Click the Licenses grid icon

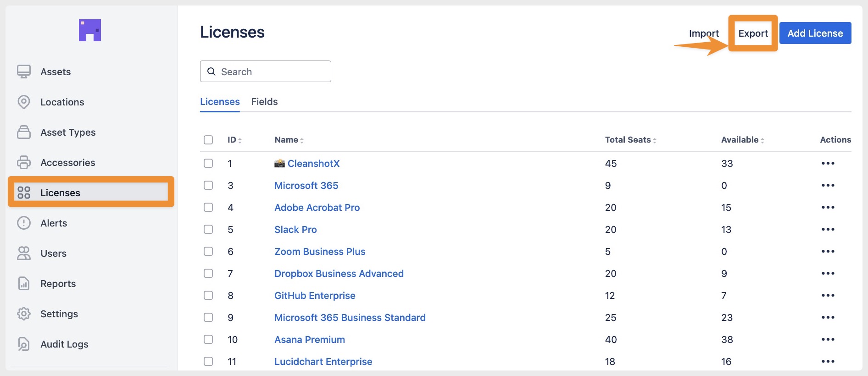(x=24, y=193)
